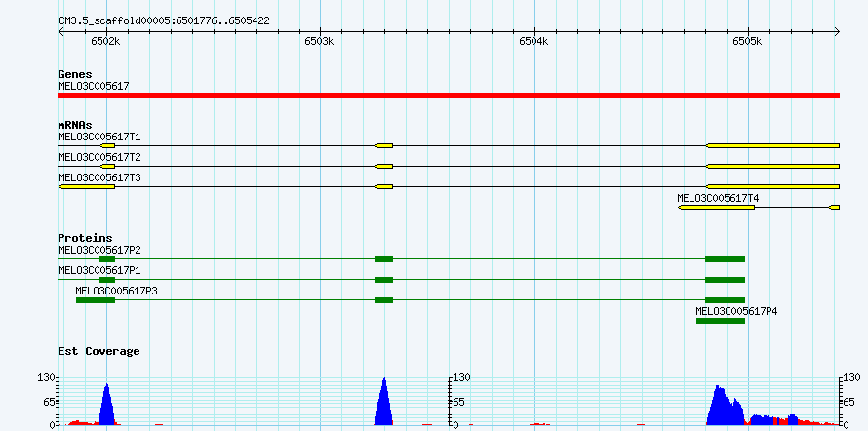
Task: Click the middle exon of MEL03C005617T3
Action: 384,186
